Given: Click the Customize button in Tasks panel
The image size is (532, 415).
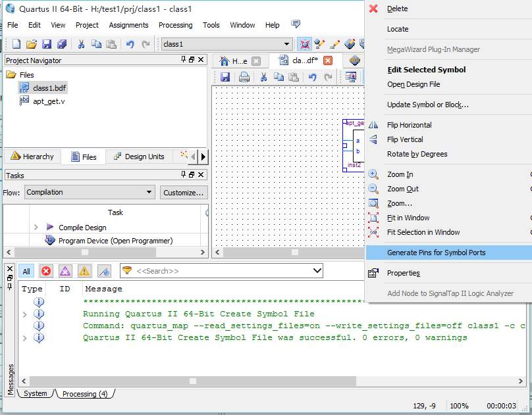Looking at the screenshot, I should click(x=183, y=193).
